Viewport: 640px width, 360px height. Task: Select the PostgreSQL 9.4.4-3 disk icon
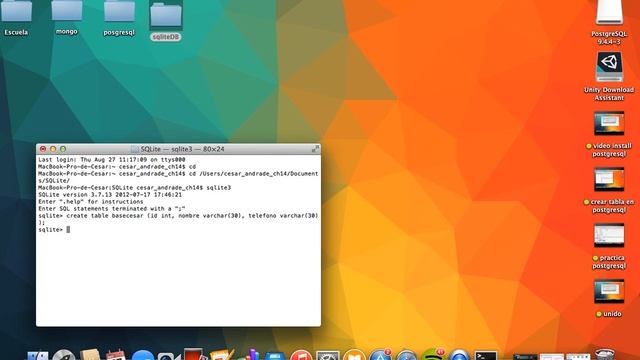[609, 12]
